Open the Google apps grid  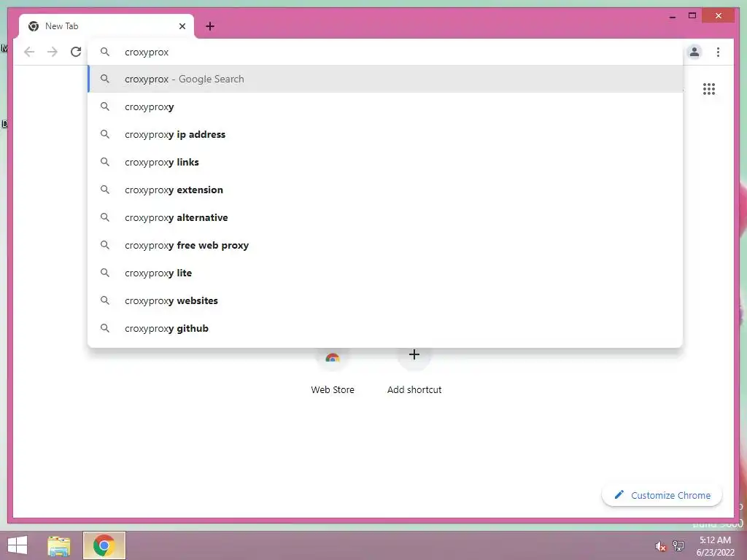(709, 89)
